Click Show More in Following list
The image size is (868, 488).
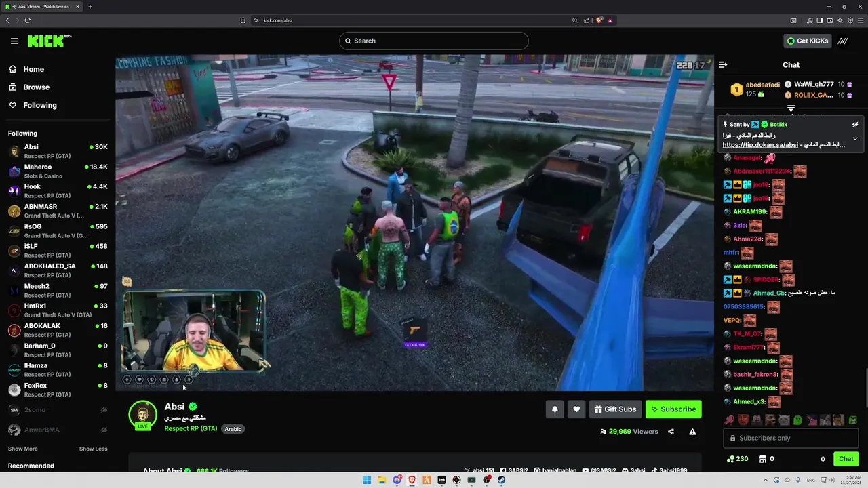coord(22,449)
